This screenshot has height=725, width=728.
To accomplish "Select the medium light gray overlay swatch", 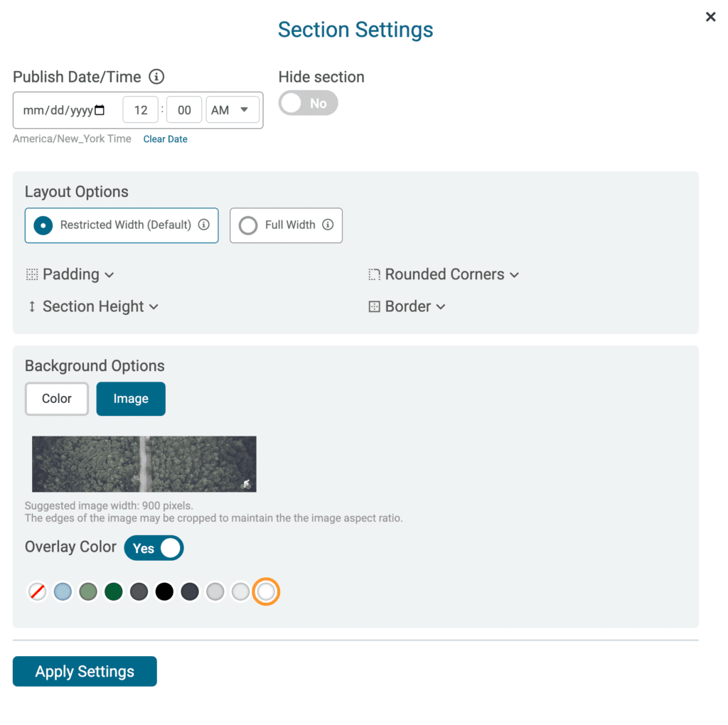I will click(x=215, y=592).
